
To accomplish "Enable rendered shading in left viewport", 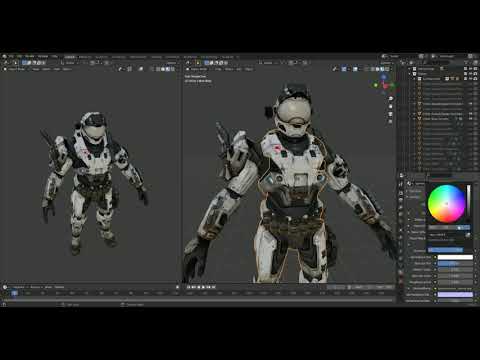I will coord(172,69).
